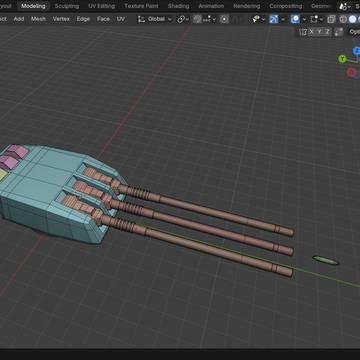The height and width of the screenshot is (360, 360).
Task: Switch to the Sculpting workspace tab
Action: point(67,6)
